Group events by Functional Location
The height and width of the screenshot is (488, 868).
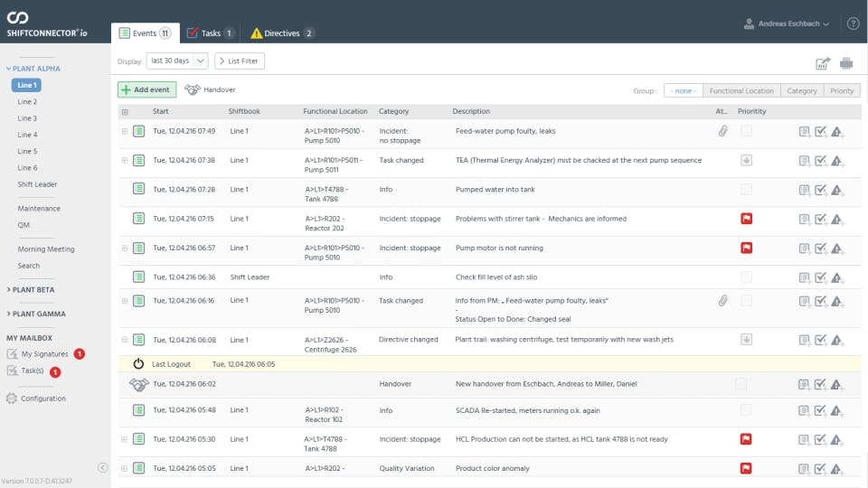(741, 90)
